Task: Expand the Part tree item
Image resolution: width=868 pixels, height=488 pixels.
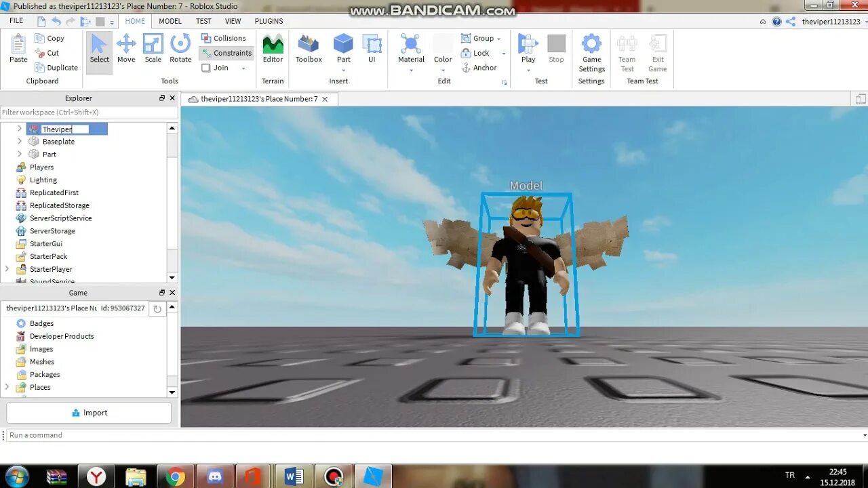Action: [x=20, y=155]
